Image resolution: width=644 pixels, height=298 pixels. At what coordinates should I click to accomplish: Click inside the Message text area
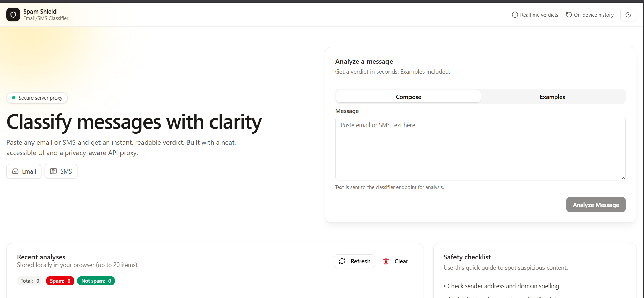click(480, 148)
